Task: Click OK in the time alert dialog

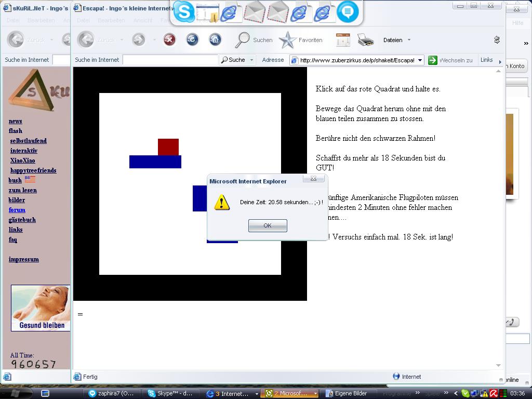Action: click(268, 225)
